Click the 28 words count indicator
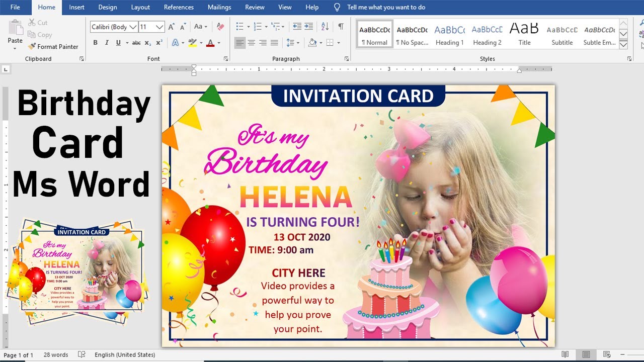 tap(56, 355)
